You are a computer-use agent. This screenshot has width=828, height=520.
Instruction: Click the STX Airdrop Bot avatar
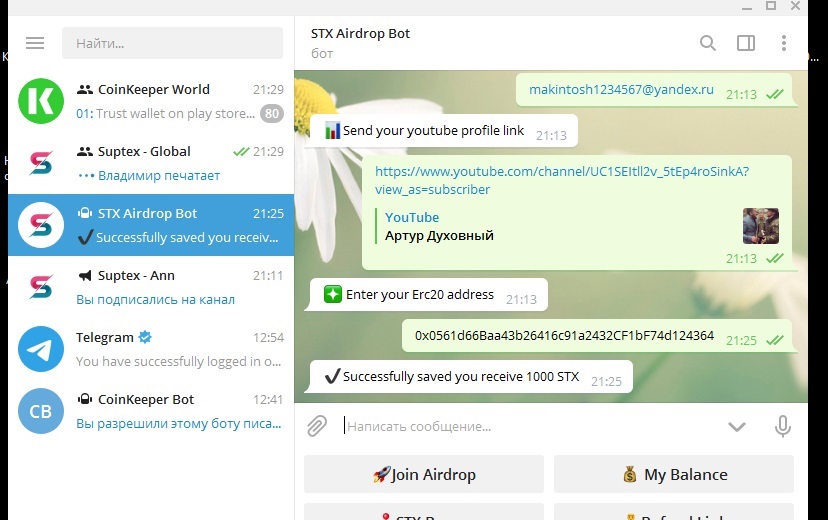41,225
